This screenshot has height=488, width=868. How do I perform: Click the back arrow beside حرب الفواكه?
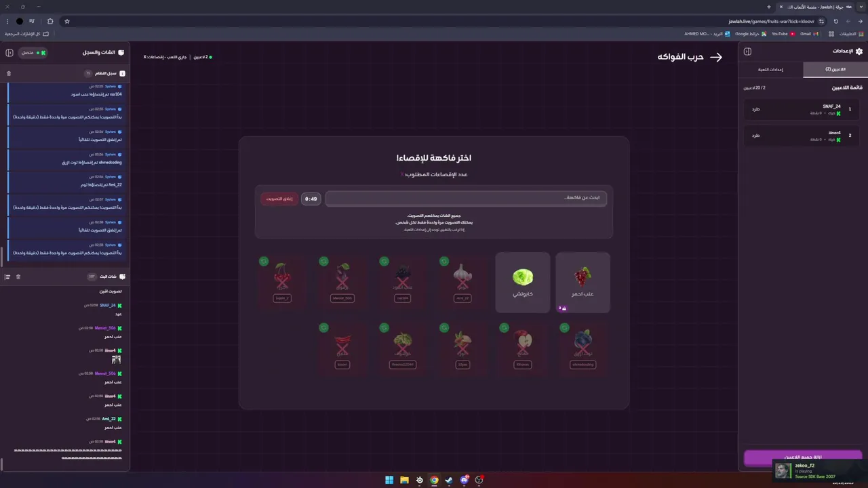[x=716, y=57]
